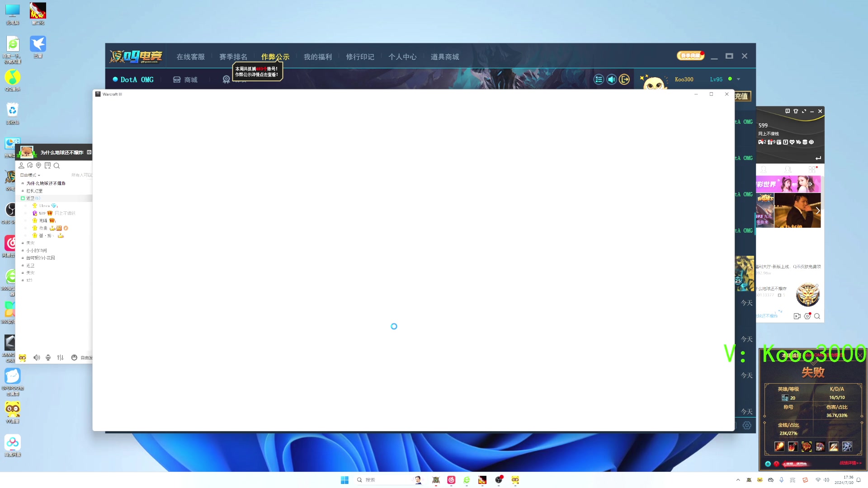The width and height of the screenshot is (868, 488).
Task: Click the search icon in YY channel toolbar
Action: coord(57,165)
